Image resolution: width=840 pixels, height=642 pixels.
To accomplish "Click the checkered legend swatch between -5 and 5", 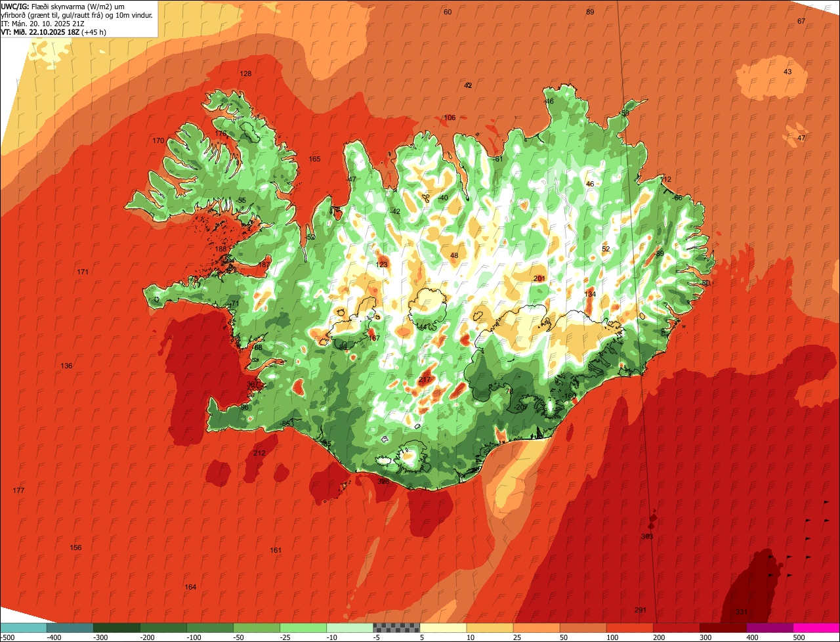I will point(396,628).
